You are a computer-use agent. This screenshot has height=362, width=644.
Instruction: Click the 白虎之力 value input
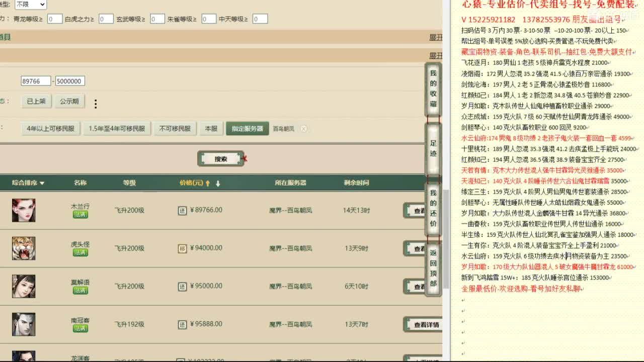click(x=106, y=19)
